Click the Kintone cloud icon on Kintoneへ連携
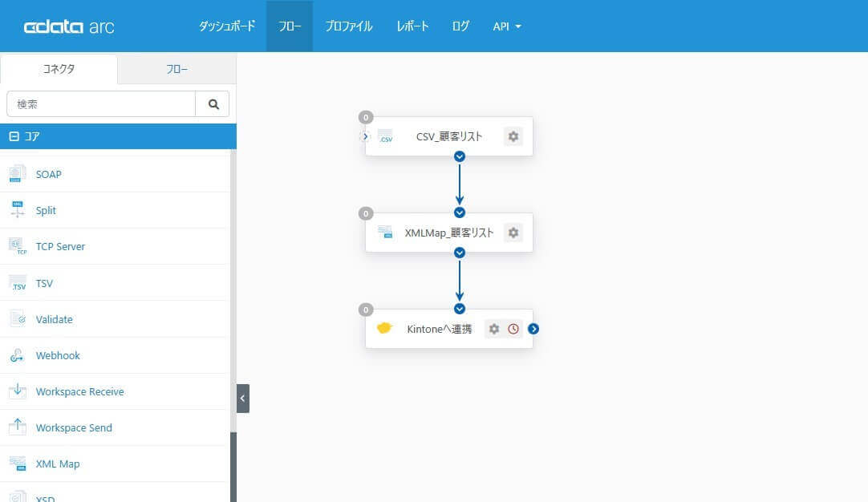 point(384,327)
